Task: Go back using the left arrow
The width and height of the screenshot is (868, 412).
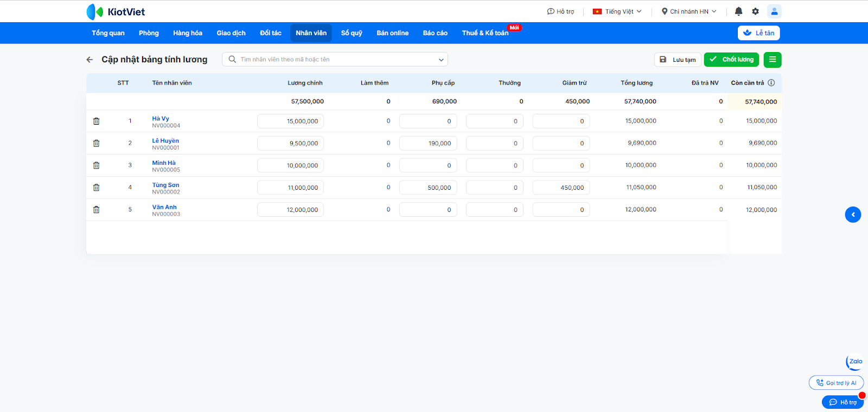Action: (90, 60)
